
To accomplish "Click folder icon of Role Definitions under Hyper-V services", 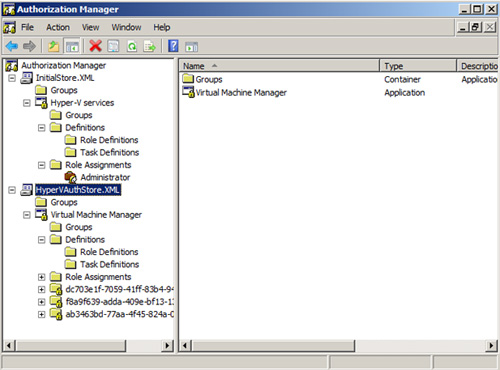I will click(70, 140).
